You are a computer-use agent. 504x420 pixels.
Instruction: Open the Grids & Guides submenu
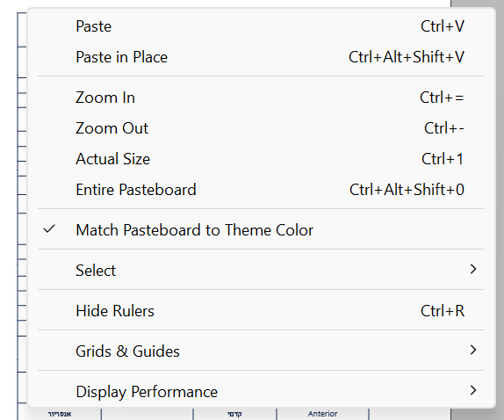pos(261,351)
